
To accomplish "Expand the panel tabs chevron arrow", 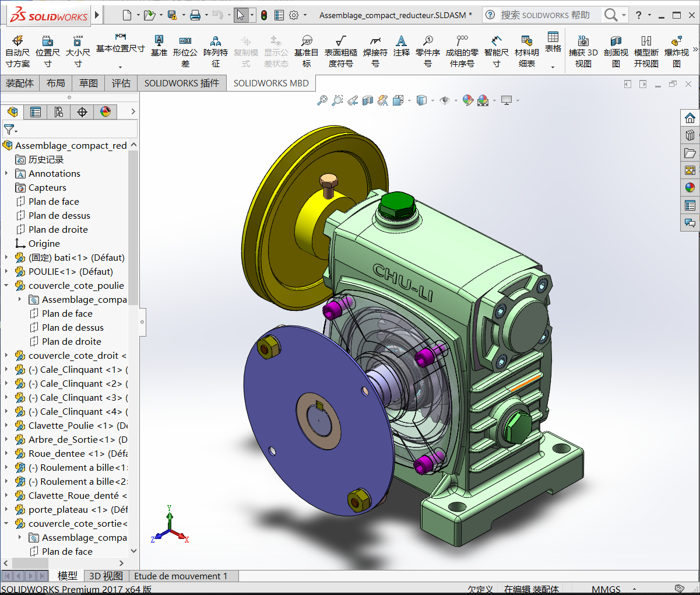I will (133, 111).
